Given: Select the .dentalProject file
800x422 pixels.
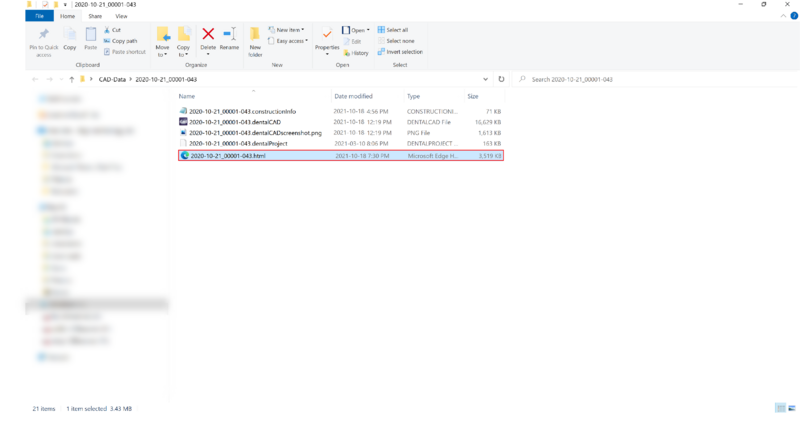Looking at the screenshot, I should pos(341,143).
